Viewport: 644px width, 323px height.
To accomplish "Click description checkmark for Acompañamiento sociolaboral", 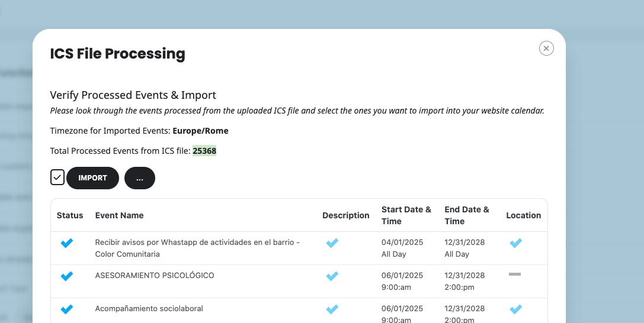I will coord(332,309).
